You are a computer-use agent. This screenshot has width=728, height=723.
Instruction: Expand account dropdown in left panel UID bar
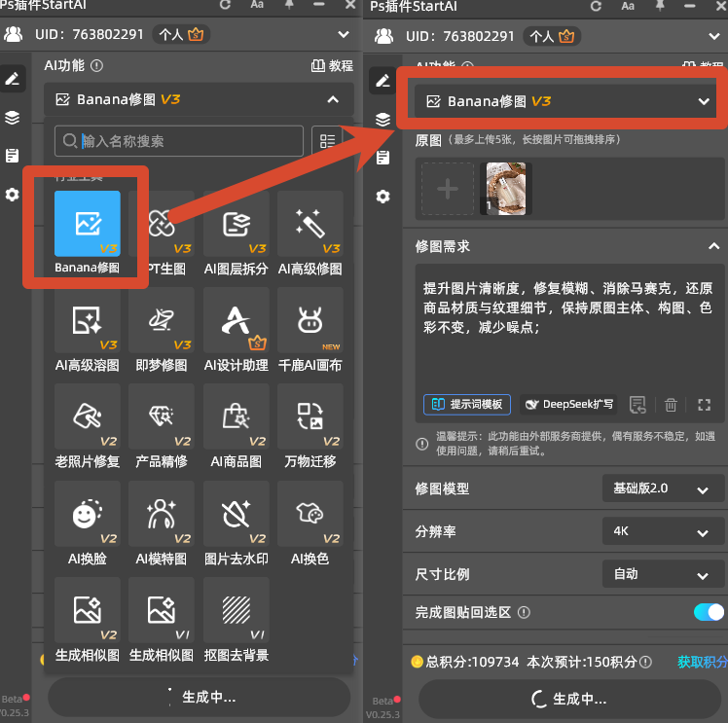point(344,34)
